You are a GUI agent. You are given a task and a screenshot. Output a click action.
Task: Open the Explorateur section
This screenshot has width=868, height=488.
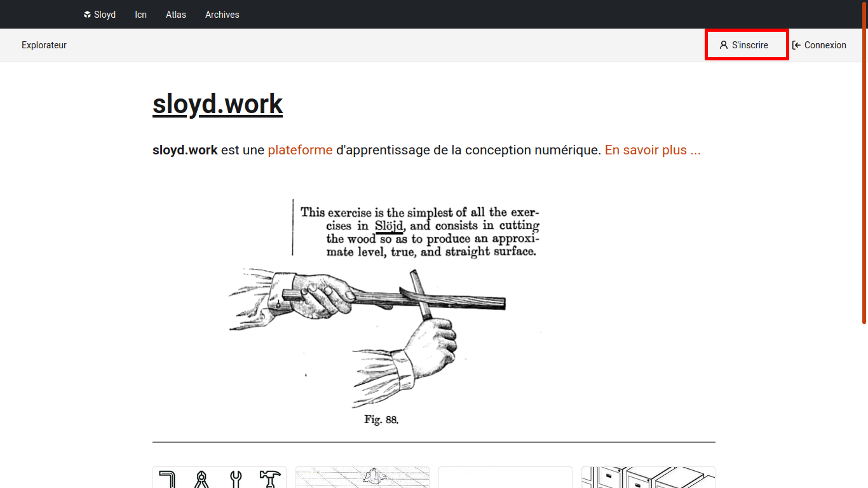[x=44, y=45]
